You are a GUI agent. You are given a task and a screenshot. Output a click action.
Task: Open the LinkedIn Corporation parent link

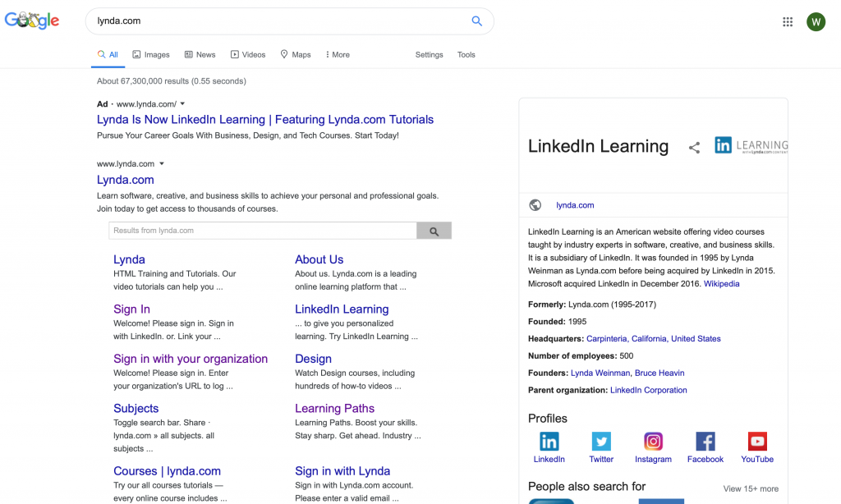(x=649, y=391)
